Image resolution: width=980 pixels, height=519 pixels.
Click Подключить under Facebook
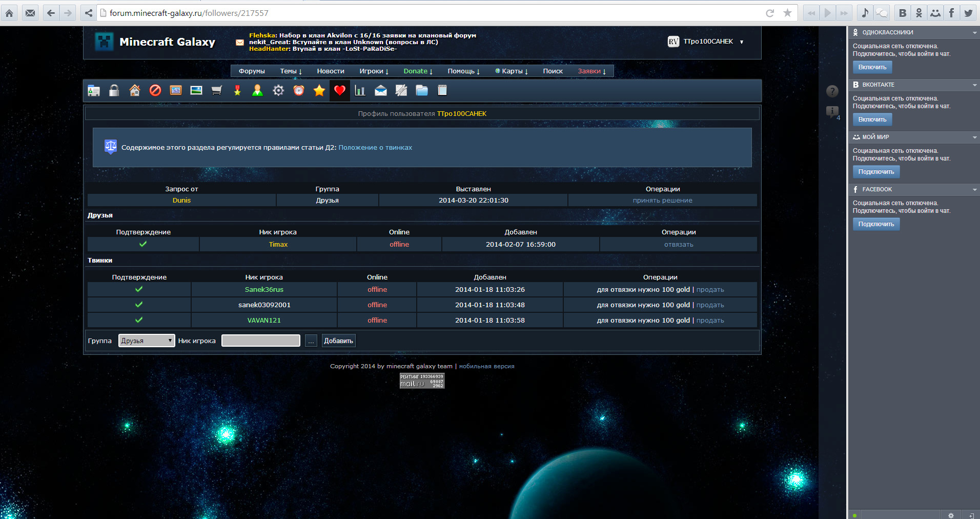[x=876, y=224]
